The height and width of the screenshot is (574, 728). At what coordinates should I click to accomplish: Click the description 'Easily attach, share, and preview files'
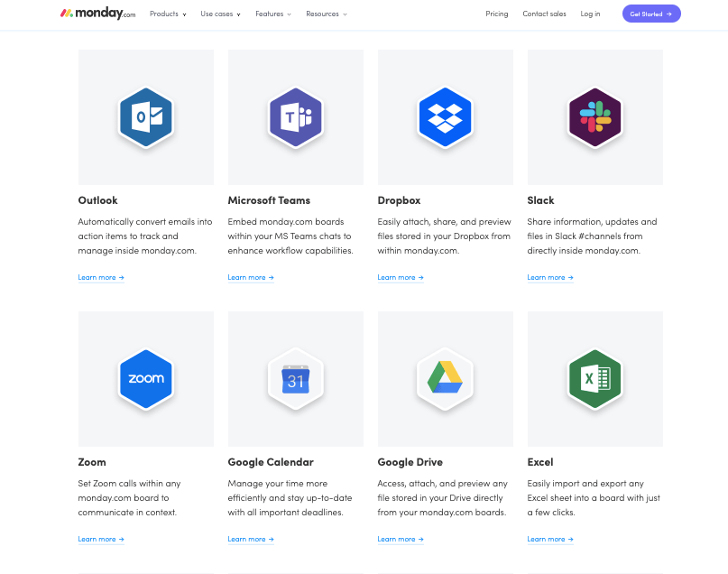click(x=445, y=236)
